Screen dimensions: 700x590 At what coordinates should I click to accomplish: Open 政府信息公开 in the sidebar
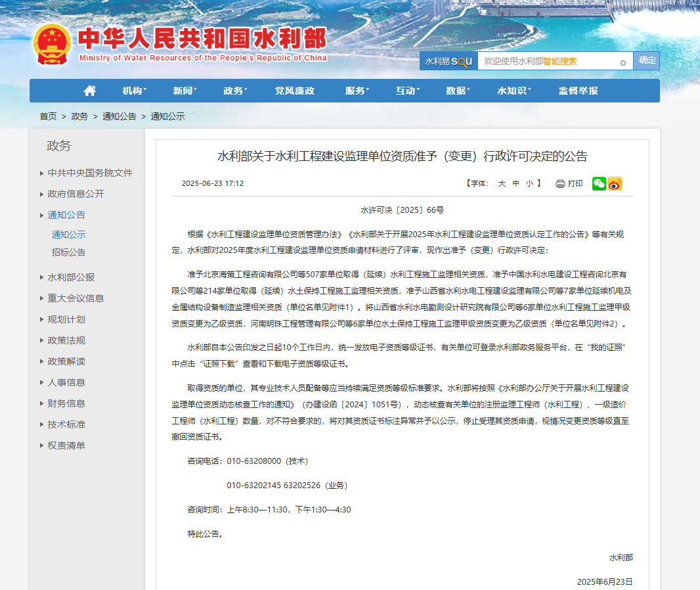(76, 196)
